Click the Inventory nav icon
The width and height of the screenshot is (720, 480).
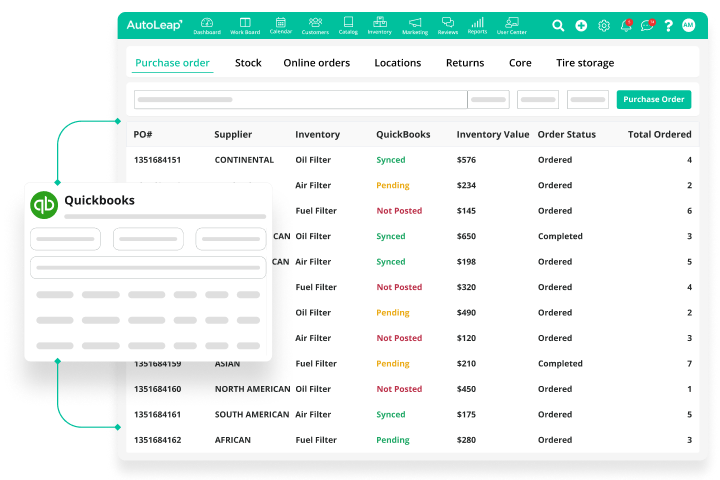[379, 24]
